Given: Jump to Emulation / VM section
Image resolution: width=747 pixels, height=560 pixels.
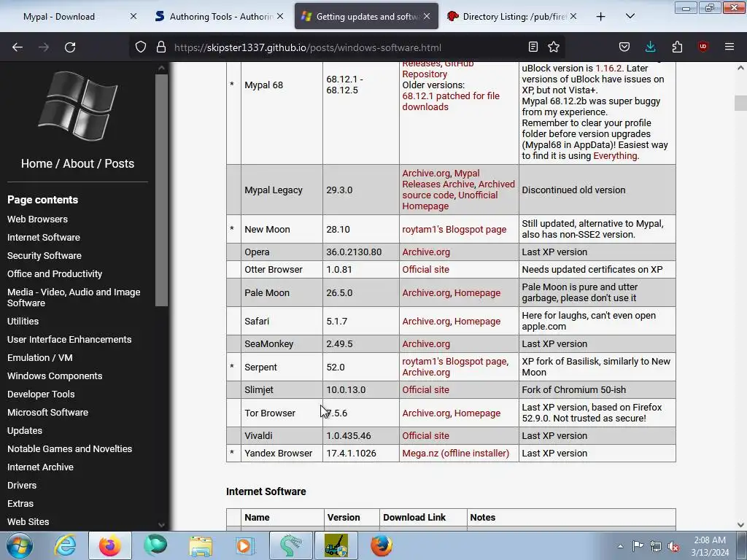Looking at the screenshot, I should click(40, 357).
